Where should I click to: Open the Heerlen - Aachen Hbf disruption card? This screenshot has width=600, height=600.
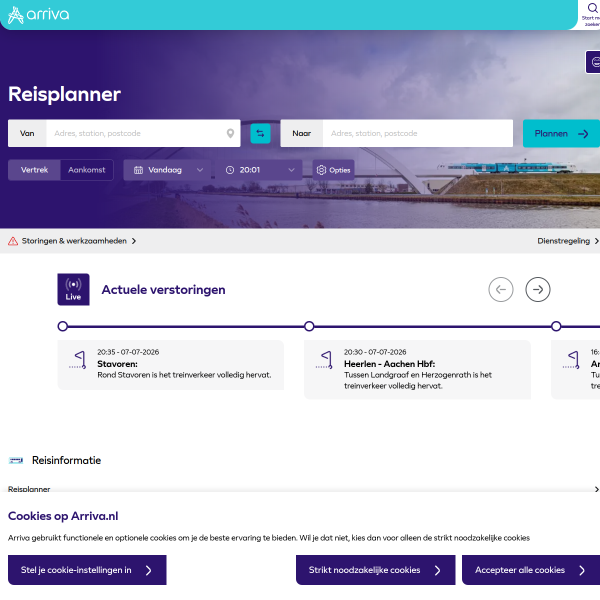point(417,370)
